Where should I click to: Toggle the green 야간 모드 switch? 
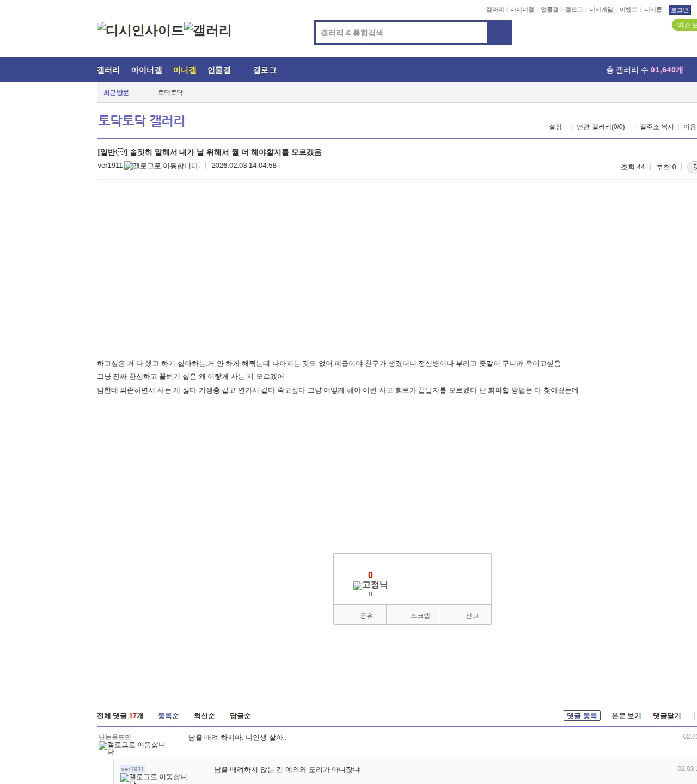(685, 25)
